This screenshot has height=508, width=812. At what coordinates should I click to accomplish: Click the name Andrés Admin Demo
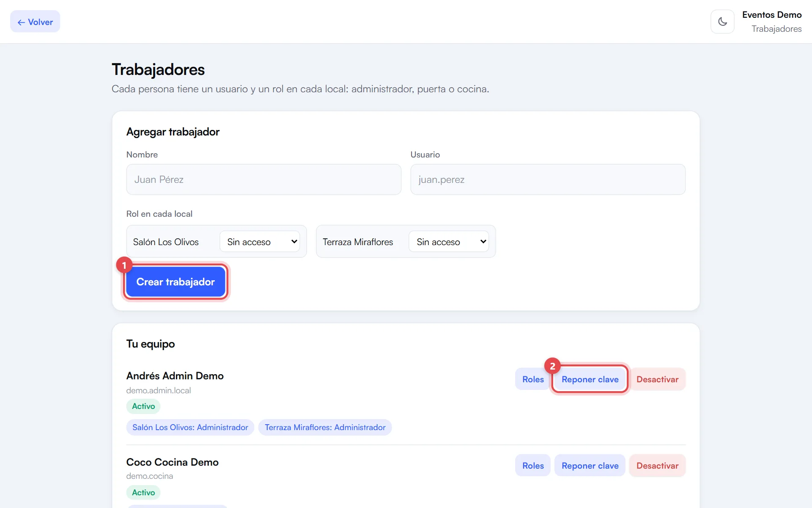tap(175, 375)
